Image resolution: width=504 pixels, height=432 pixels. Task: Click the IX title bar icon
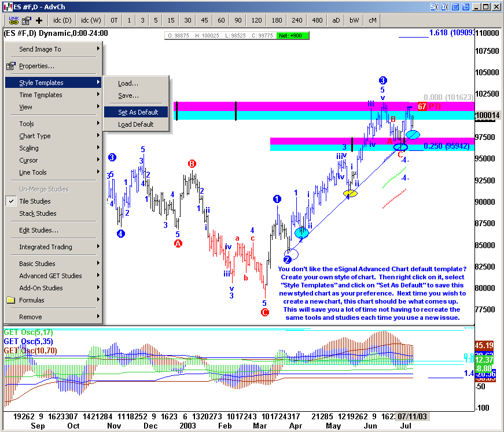coord(445,7)
